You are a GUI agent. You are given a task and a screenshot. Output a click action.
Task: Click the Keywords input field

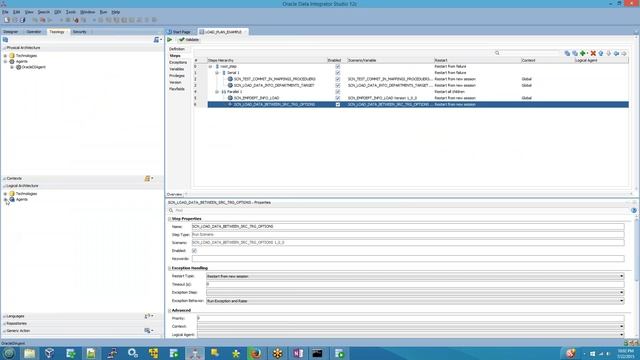pyautogui.click(x=408, y=259)
